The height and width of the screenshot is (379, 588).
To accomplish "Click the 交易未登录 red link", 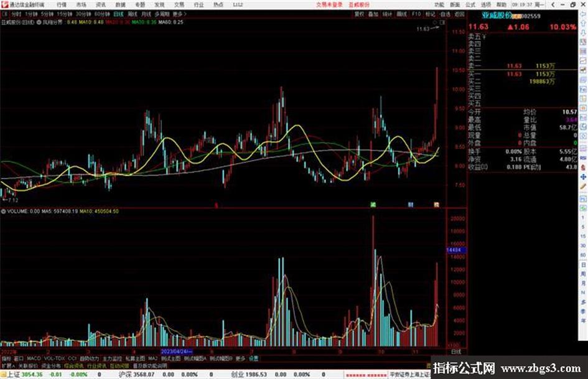I will click(329, 5).
